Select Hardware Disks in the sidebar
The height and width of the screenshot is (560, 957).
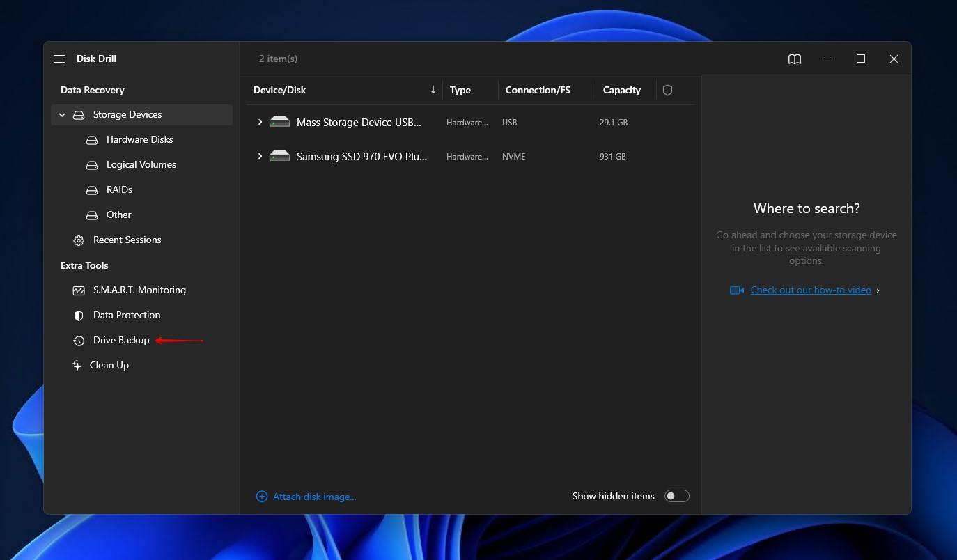coord(139,139)
